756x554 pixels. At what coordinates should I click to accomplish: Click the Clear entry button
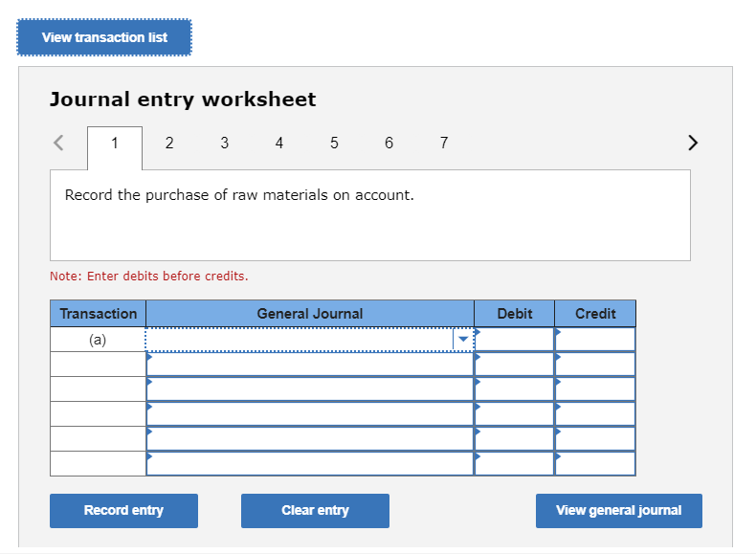pyautogui.click(x=316, y=511)
